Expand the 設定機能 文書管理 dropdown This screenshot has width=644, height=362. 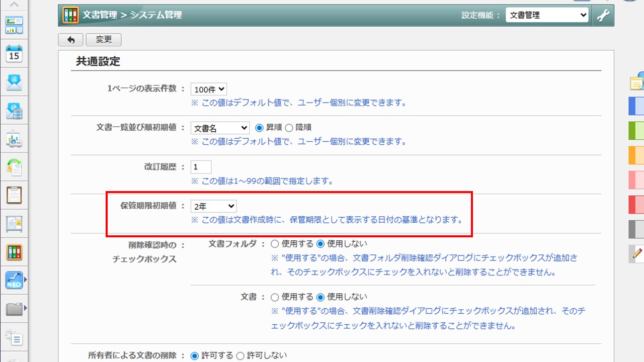tap(547, 16)
